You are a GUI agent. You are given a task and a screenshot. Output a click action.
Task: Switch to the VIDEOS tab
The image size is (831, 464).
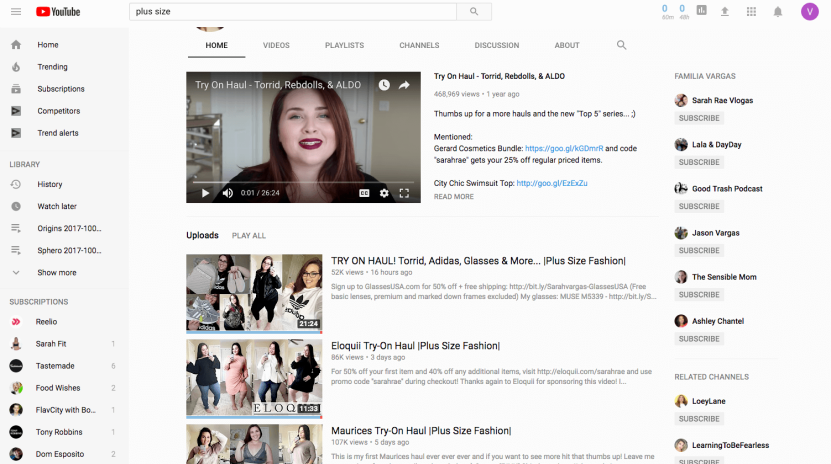point(276,46)
